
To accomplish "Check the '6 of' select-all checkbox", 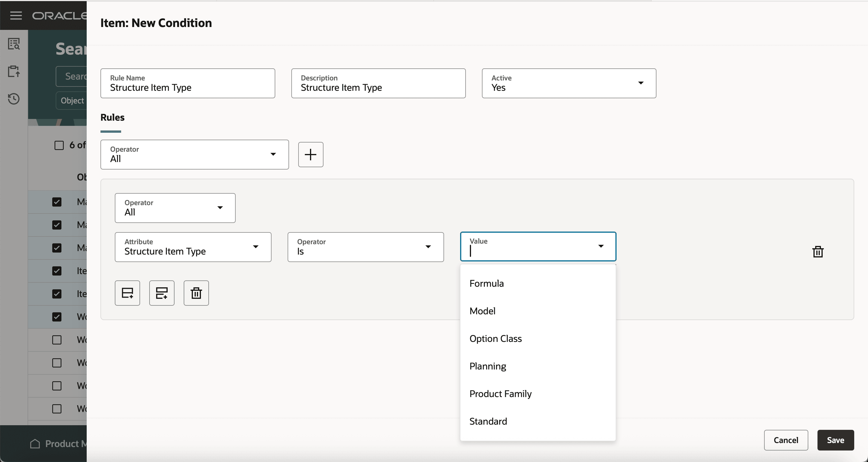I will (59, 145).
